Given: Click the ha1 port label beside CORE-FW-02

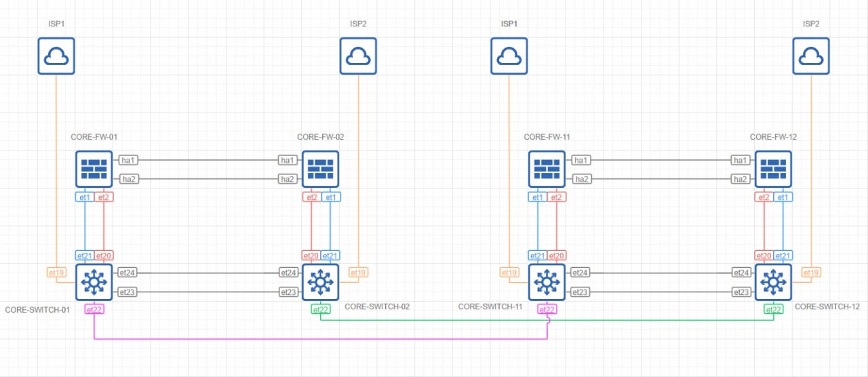Looking at the screenshot, I should point(288,160).
